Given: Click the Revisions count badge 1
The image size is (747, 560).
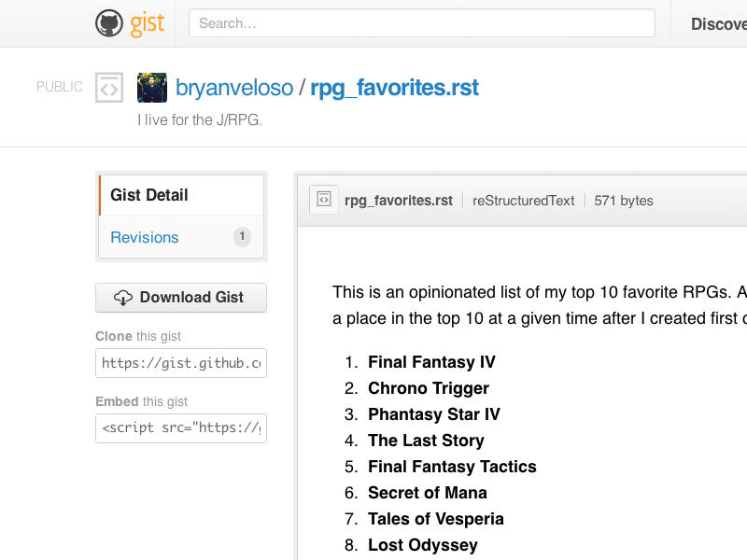Looking at the screenshot, I should [242, 237].
